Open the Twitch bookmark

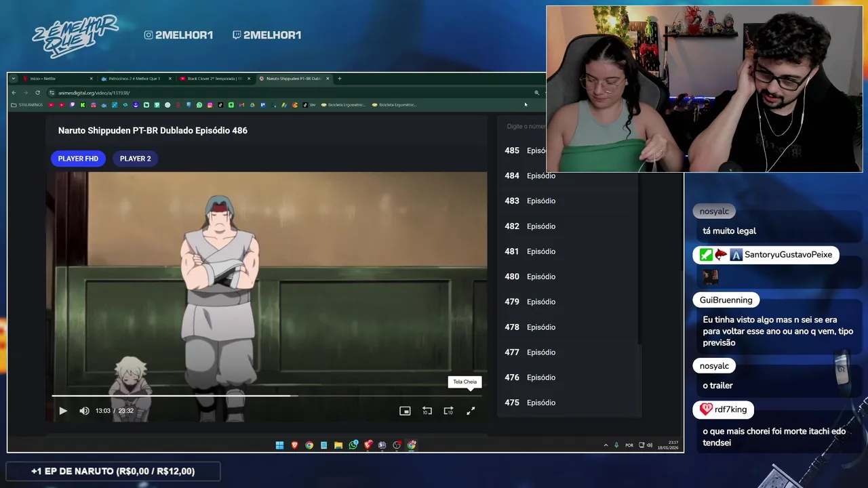pyautogui.click(x=72, y=105)
